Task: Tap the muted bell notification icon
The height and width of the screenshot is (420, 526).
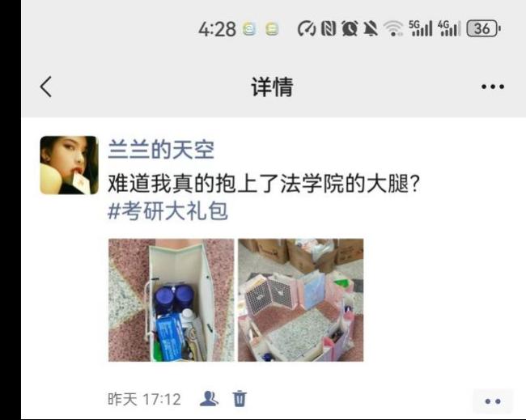Action: [x=371, y=28]
